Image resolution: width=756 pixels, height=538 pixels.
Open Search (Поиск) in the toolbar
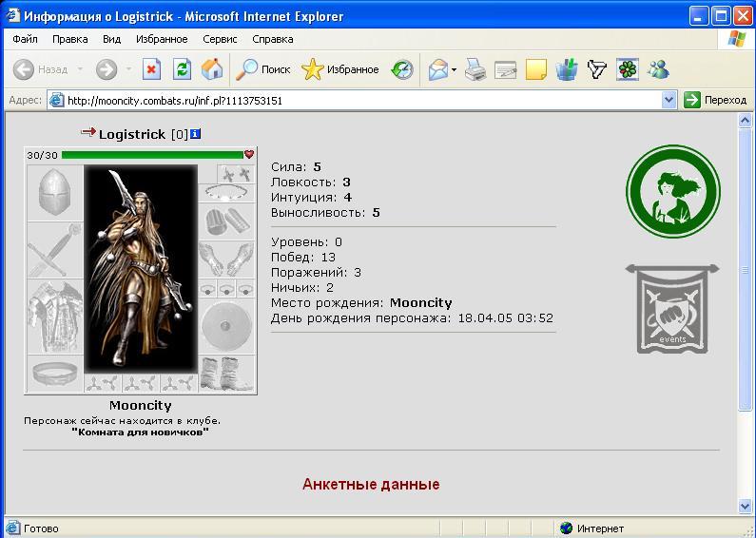(x=262, y=70)
